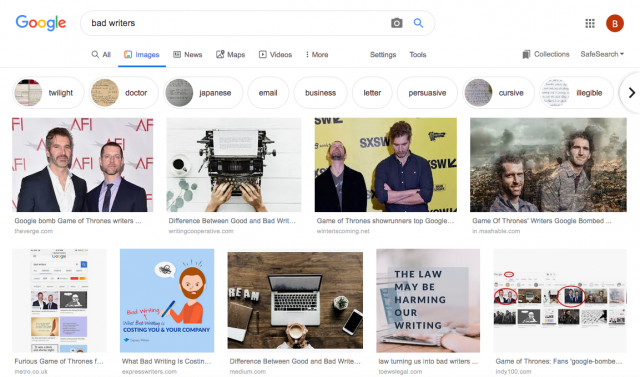Expand the More menu
The height and width of the screenshot is (377, 640).
[x=317, y=55]
